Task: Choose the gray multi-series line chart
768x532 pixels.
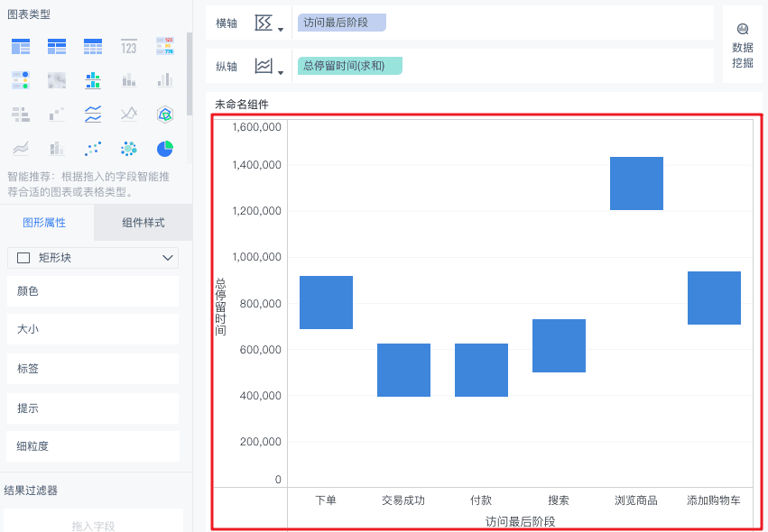Action: click(129, 115)
